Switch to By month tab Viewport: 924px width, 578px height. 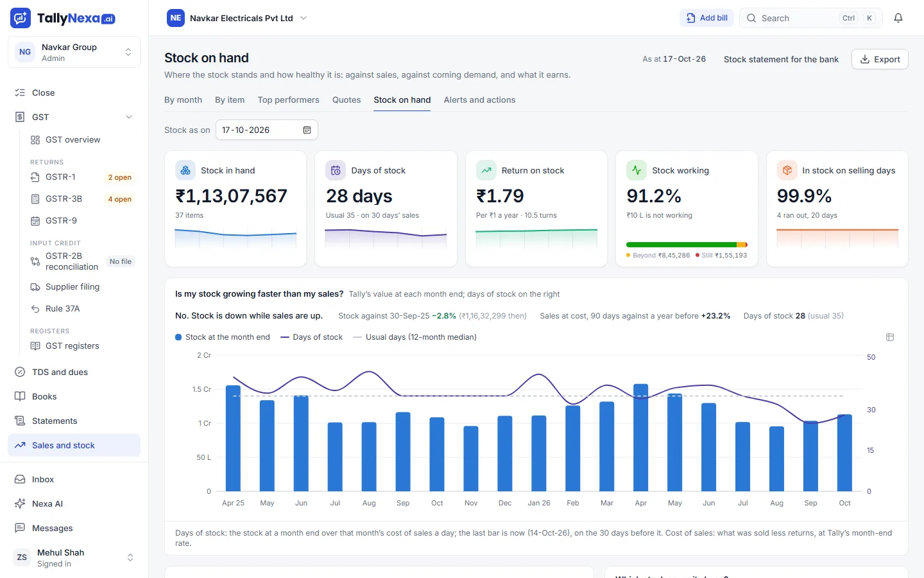[x=183, y=100]
